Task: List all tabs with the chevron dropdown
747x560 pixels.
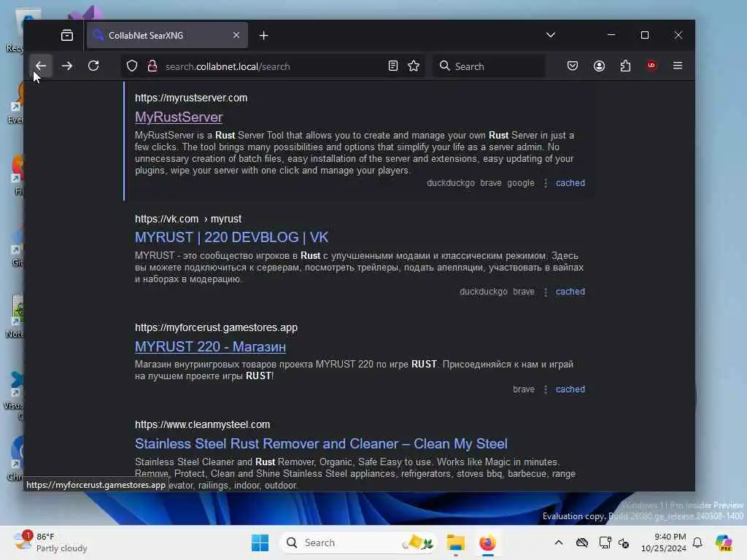Action: pyautogui.click(x=551, y=35)
